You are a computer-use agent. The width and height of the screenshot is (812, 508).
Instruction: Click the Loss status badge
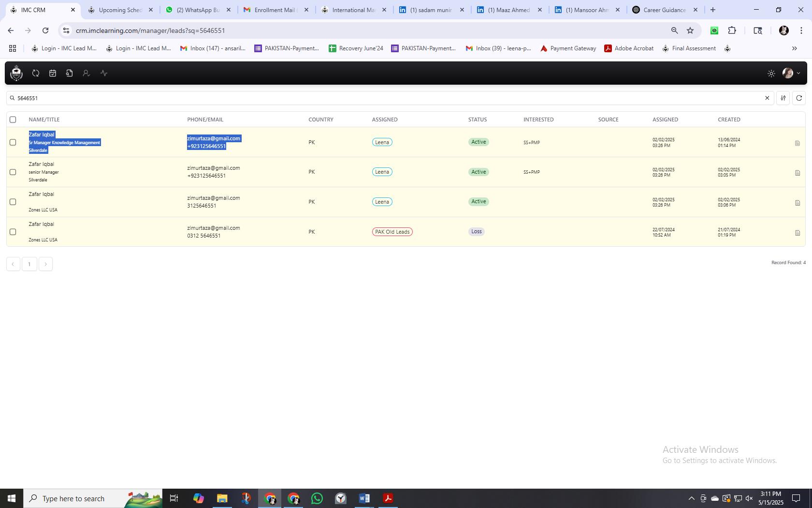pyautogui.click(x=477, y=231)
